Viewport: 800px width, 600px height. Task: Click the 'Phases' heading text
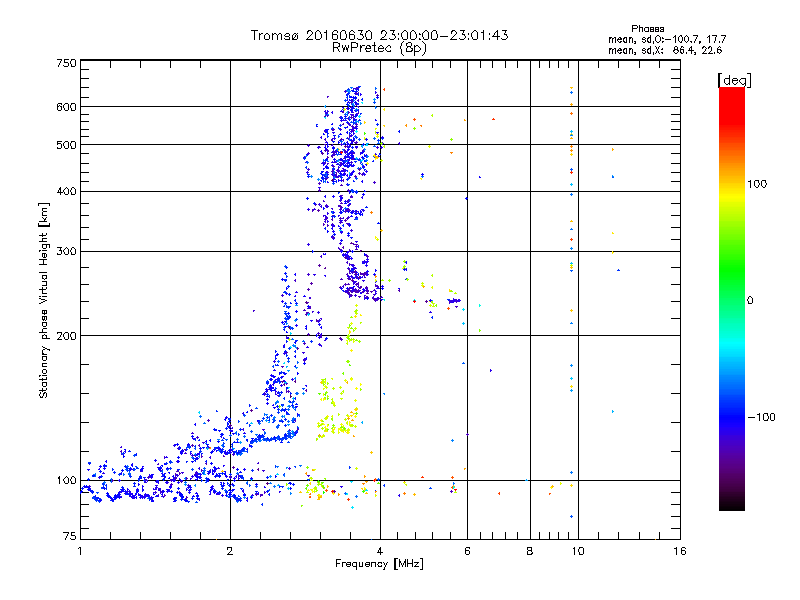point(647,29)
